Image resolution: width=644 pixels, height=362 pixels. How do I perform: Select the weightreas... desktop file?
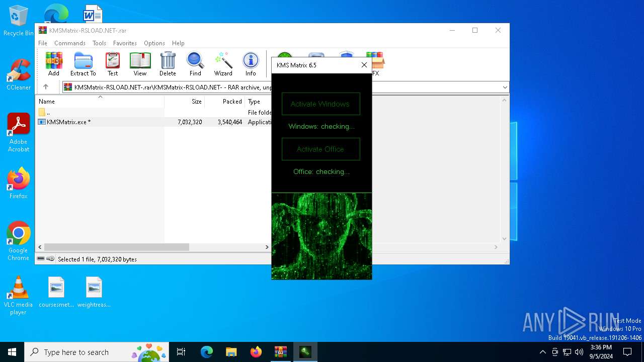click(x=94, y=292)
